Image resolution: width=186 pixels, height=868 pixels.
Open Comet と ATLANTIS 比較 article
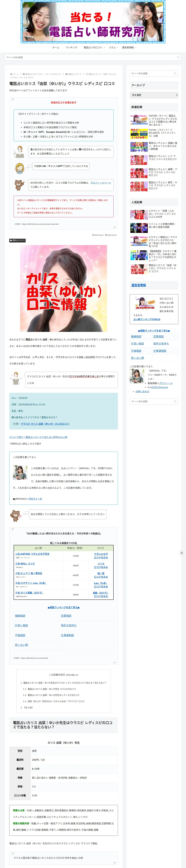[154, 133]
